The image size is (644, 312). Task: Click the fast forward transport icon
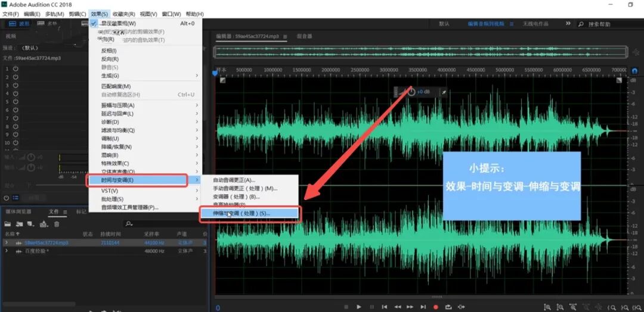410,307
